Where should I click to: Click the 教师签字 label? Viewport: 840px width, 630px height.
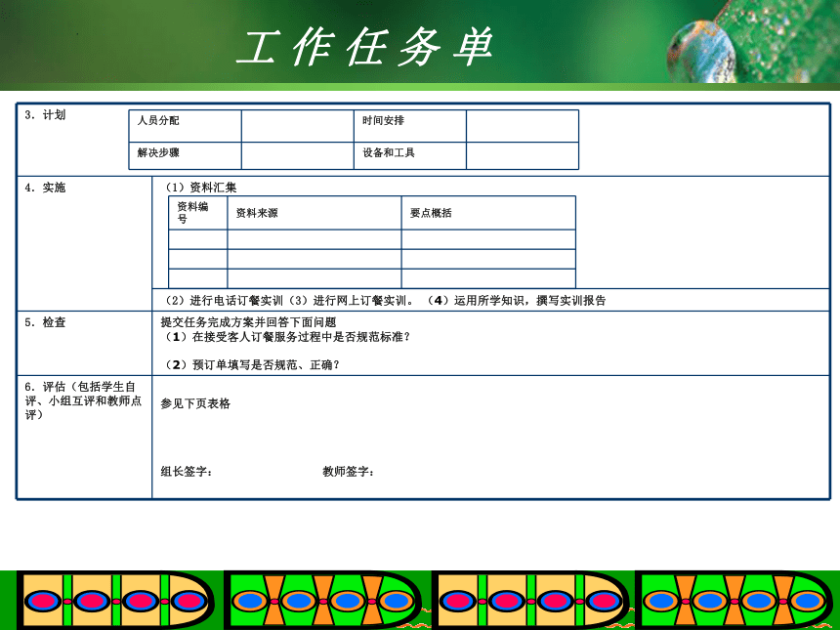[x=349, y=472]
